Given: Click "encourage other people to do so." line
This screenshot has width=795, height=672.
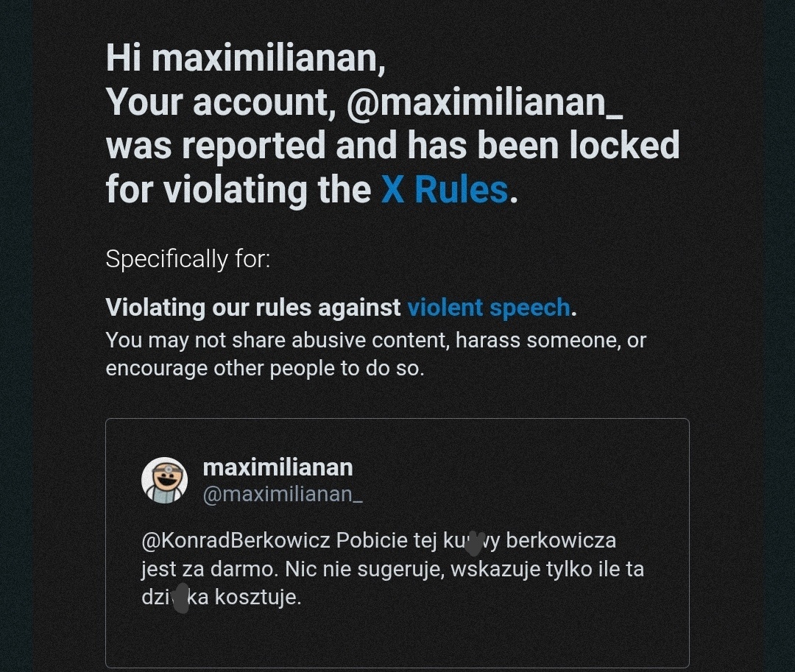Looking at the screenshot, I should pyautogui.click(x=265, y=368).
